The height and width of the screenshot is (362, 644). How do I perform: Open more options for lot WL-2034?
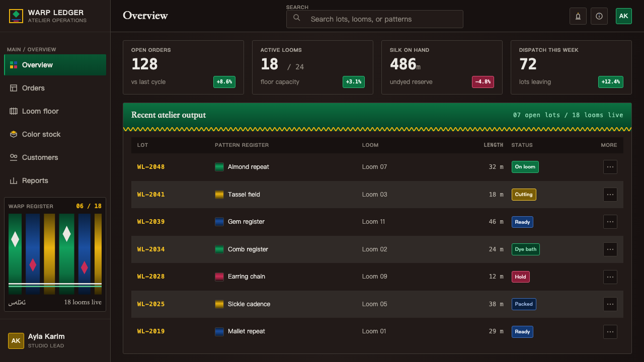coord(610,249)
